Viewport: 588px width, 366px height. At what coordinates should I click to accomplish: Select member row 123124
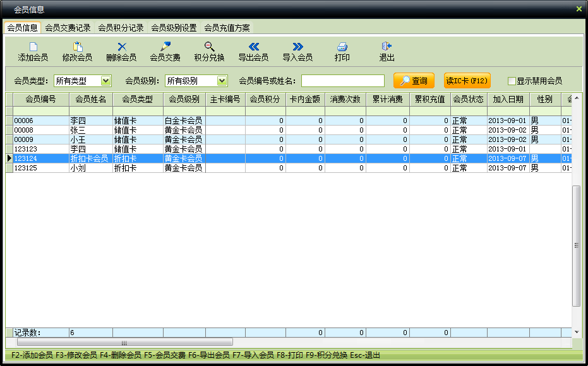(289, 158)
